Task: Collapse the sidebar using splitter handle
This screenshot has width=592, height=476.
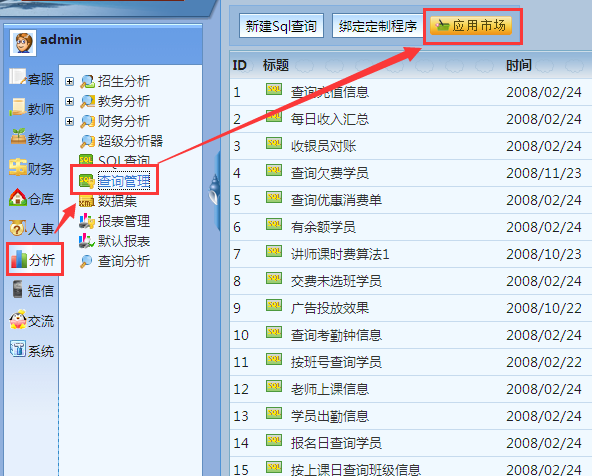Action: [214, 191]
